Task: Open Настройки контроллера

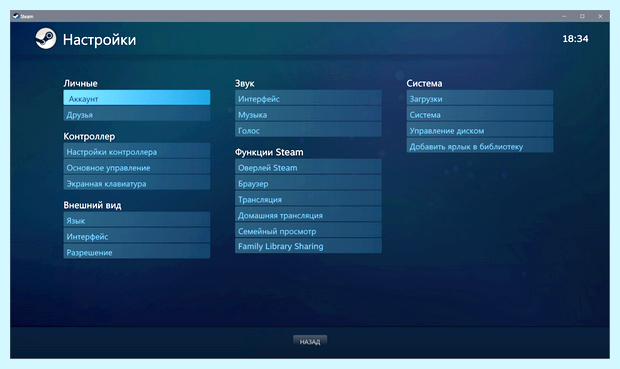Action: click(x=136, y=151)
